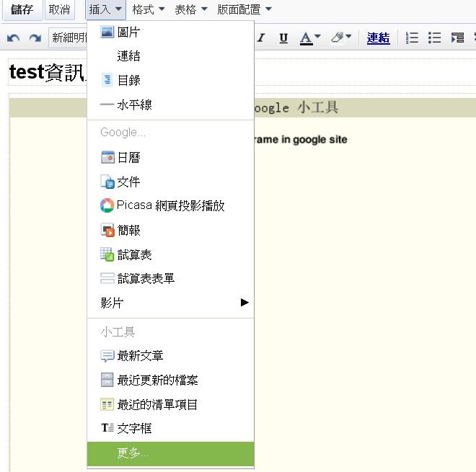The width and height of the screenshot is (476, 472).
Task: Toggle underline text formatting
Action: (283, 38)
